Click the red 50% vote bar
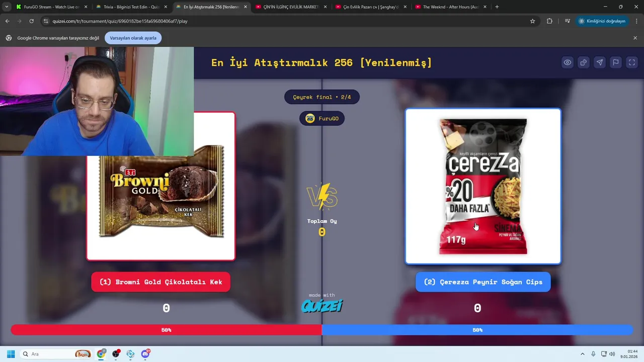Image resolution: width=644 pixels, height=362 pixels. 166,330
